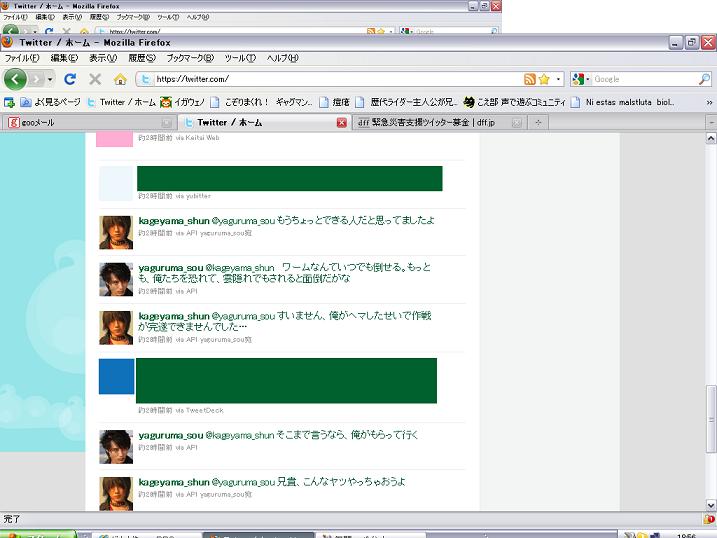Image resolution: width=717 pixels, height=538 pixels.
Task: Open a new tab with the plus button
Action: (x=538, y=123)
